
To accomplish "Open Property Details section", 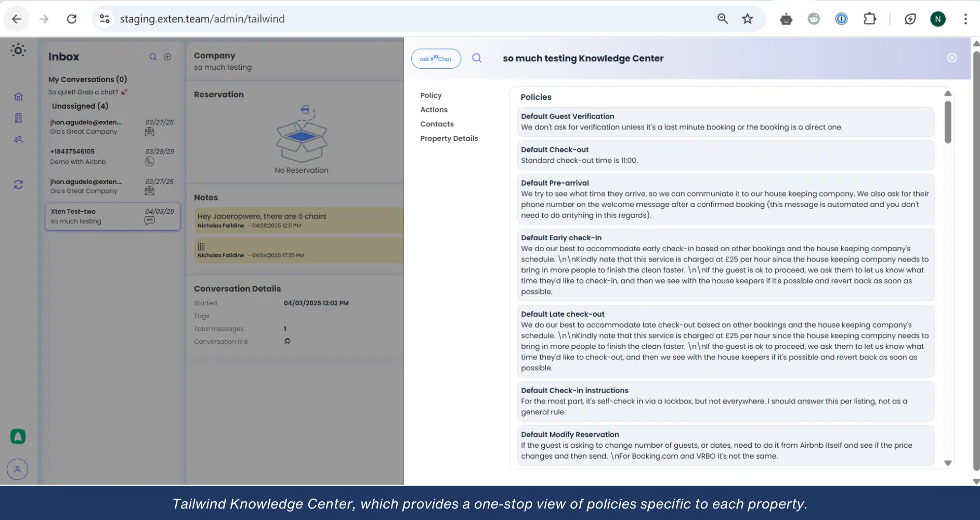I will (449, 138).
